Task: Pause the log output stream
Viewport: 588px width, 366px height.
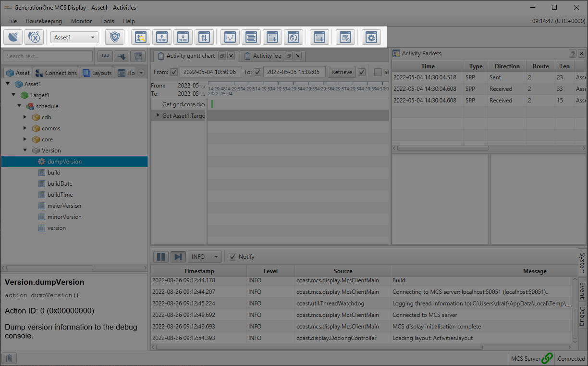Action: click(x=161, y=256)
